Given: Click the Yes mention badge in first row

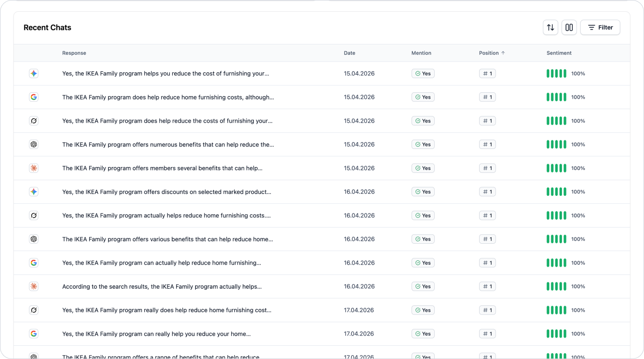Looking at the screenshot, I should click(x=423, y=74).
